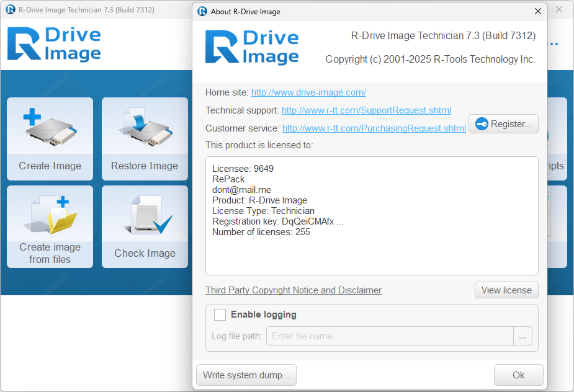
Task: Open Third Party Copyright Notice and Disclaimer
Action: tap(294, 290)
